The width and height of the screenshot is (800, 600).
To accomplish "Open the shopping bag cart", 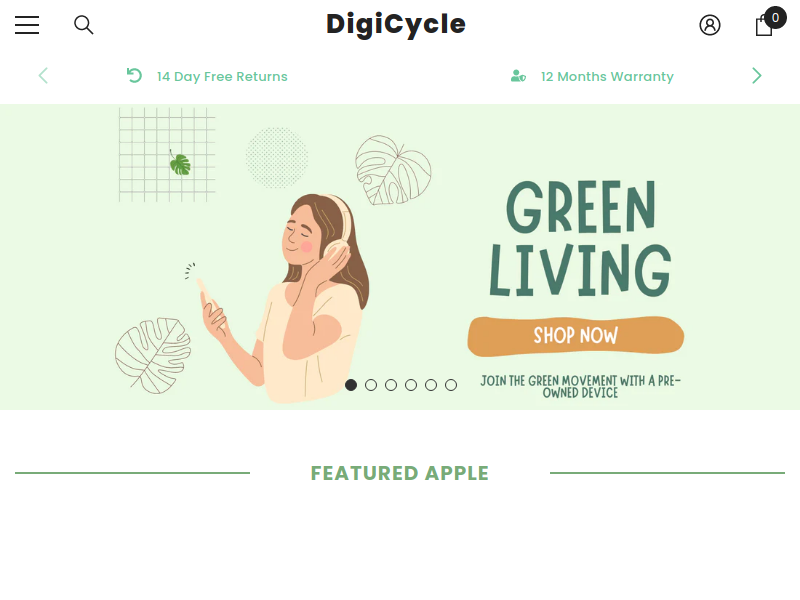I will pyautogui.click(x=764, y=26).
